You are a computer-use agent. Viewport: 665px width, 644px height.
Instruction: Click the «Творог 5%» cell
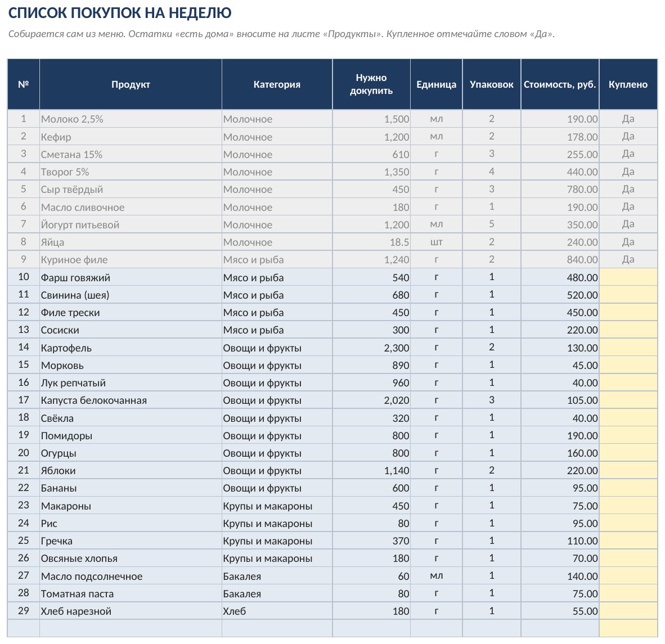(131, 172)
